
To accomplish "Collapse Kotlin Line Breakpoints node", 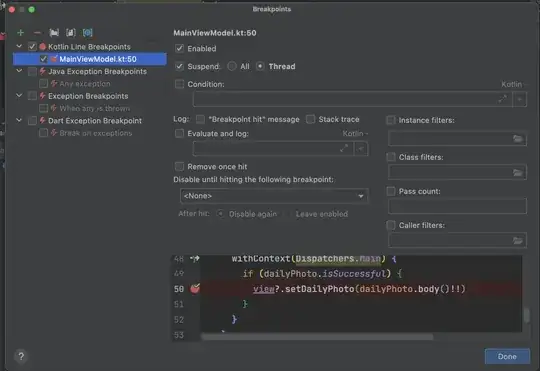I will [x=19, y=46].
